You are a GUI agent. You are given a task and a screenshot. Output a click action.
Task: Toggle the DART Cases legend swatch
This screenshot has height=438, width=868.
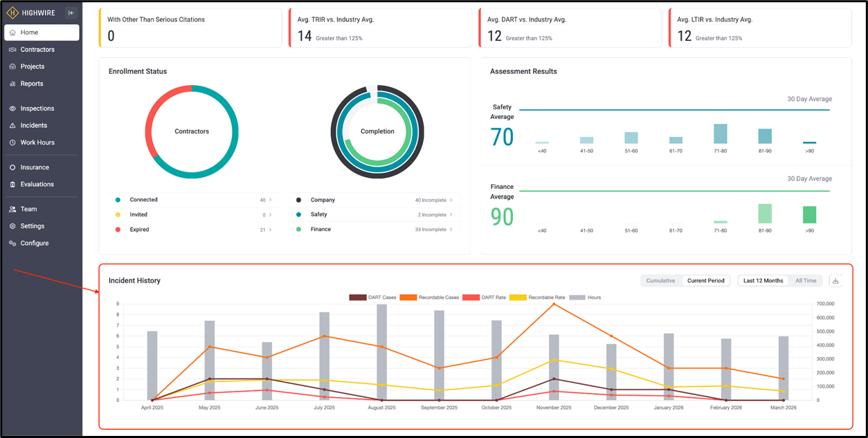(x=357, y=298)
